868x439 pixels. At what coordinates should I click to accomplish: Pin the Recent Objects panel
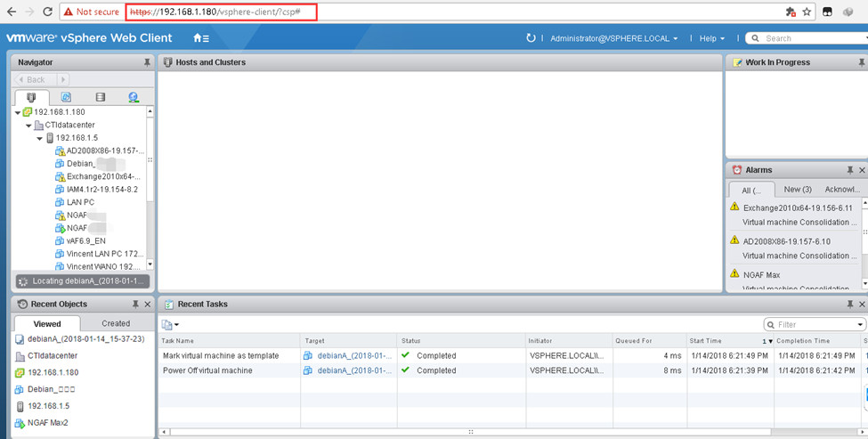pos(135,304)
